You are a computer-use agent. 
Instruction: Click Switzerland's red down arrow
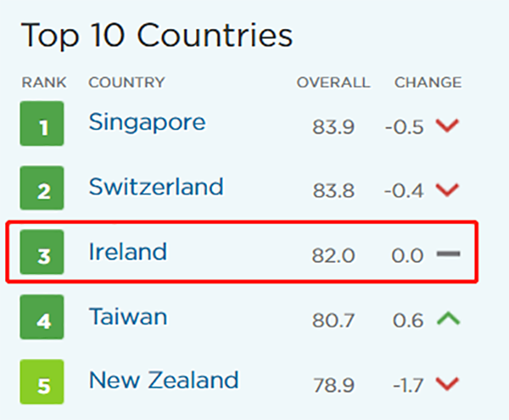tap(447, 189)
